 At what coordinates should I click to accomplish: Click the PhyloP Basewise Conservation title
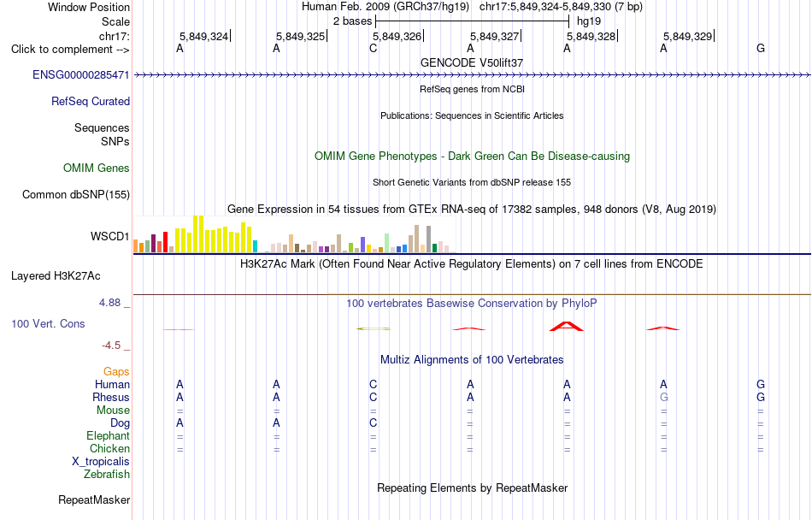tap(472, 304)
